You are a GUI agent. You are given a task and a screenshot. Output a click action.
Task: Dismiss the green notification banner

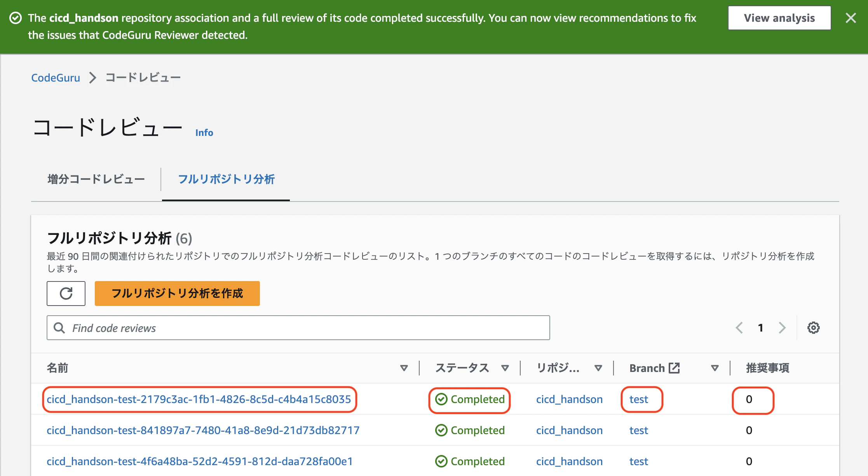(x=851, y=17)
